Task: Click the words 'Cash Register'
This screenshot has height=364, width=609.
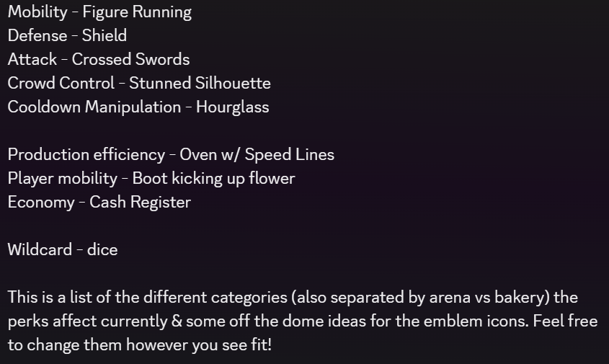Action: (x=141, y=203)
